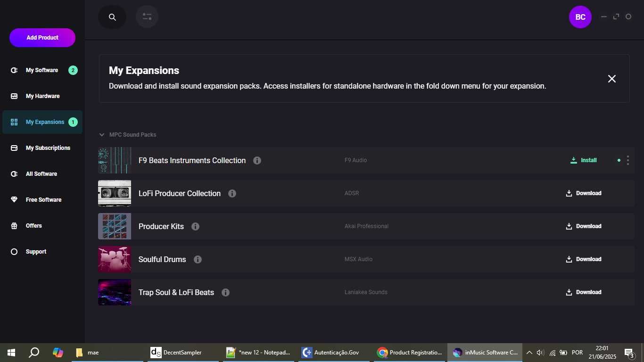Click the ADSR vendor label
The image size is (644, 362).
(x=352, y=193)
